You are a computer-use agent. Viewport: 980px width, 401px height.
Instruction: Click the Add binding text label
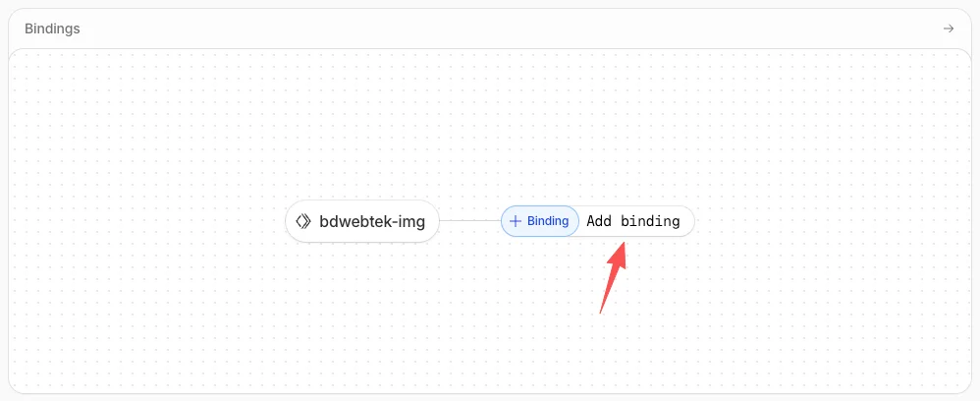click(x=633, y=221)
